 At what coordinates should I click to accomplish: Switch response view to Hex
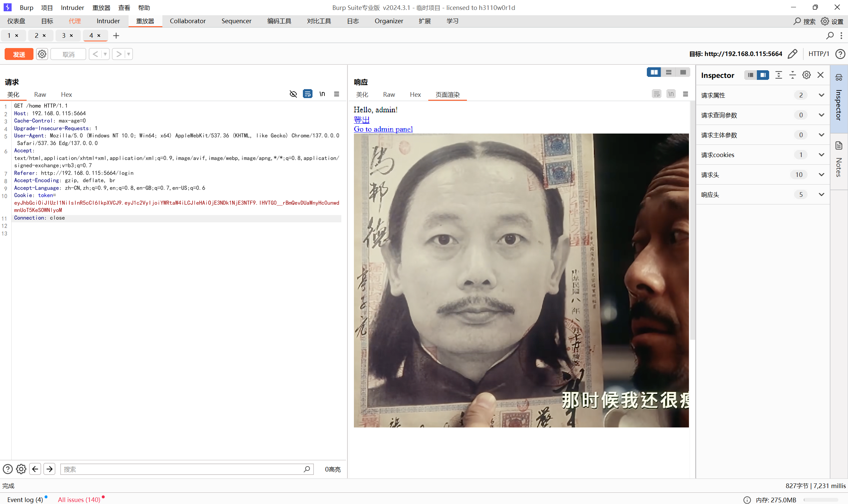415,94
